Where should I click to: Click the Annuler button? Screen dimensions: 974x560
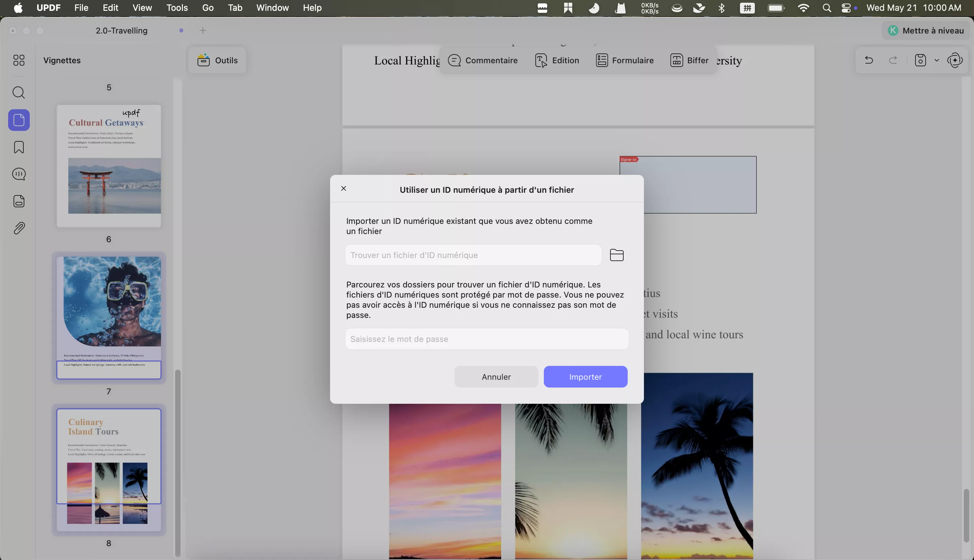click(x=496, y=376)
